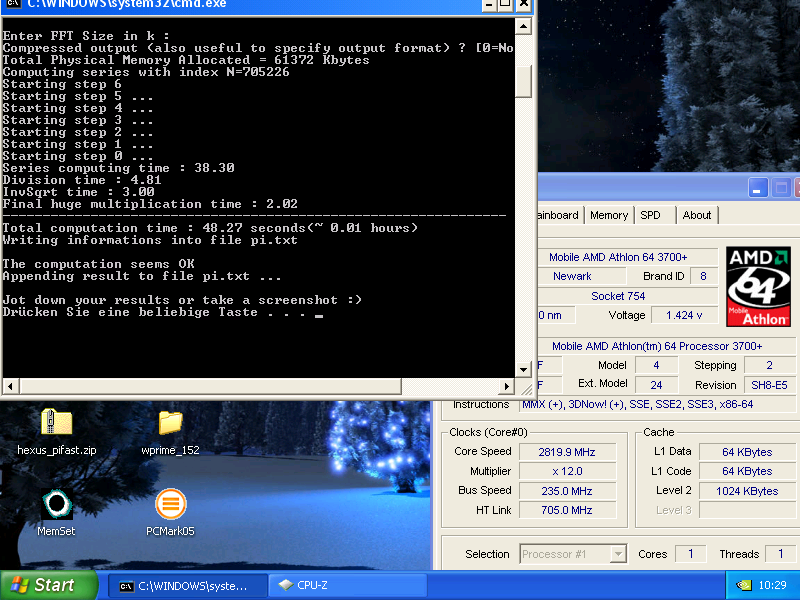Open the Memory tab in CPU-Z
Viewport: 800px width, 600px height.
[609, 215]
